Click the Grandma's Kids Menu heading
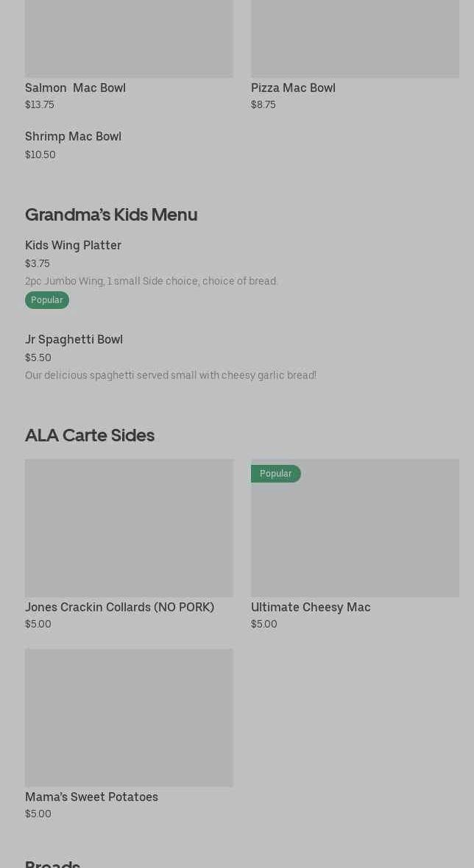The width and height of the screenshot is (474, 868). pos(111,215)
